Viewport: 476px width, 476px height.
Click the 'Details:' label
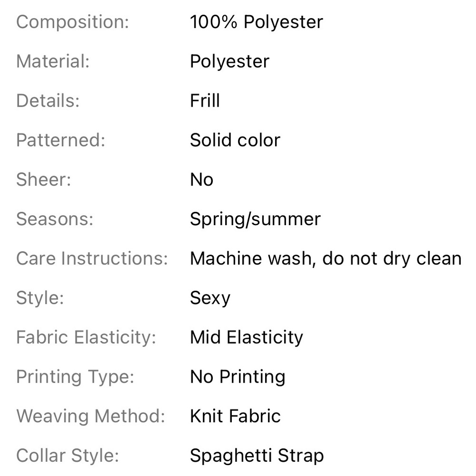tap(48, 100)
